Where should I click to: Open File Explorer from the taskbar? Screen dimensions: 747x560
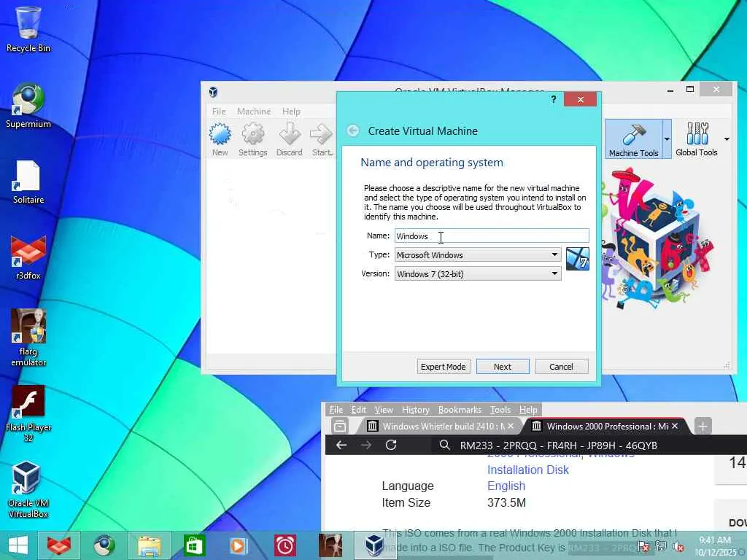tap(149, 545)
